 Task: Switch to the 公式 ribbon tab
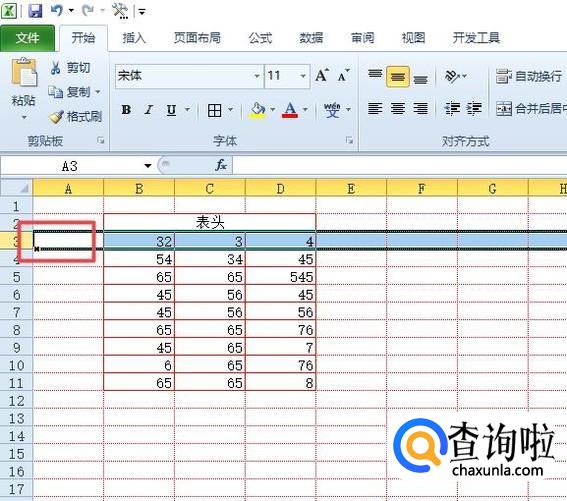click(x=260, y=38)
